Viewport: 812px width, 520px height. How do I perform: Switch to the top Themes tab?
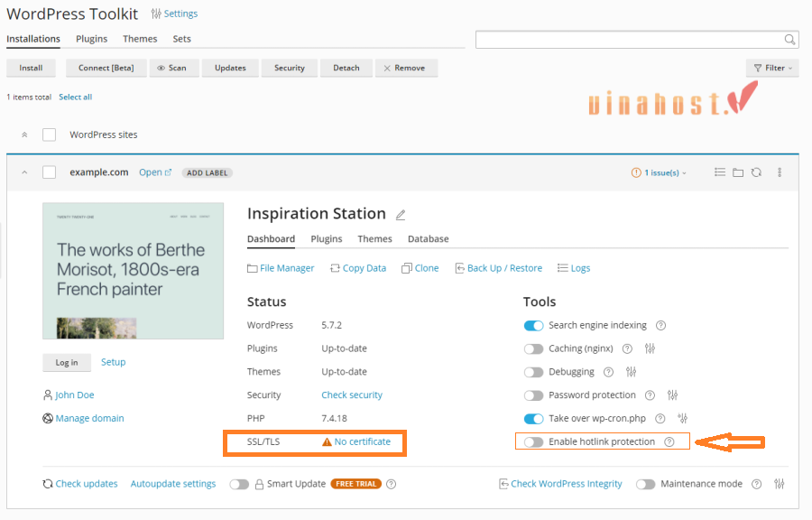tap(140, 39)
